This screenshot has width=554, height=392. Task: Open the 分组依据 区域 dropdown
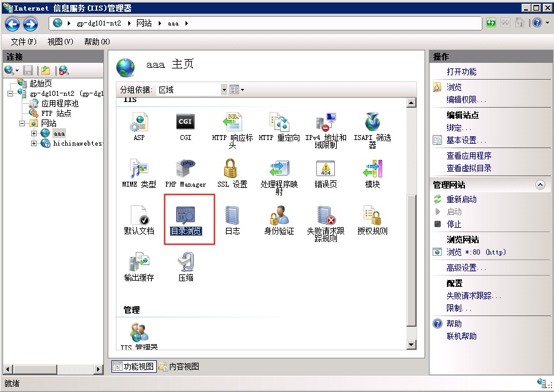[x=224, y=90]
